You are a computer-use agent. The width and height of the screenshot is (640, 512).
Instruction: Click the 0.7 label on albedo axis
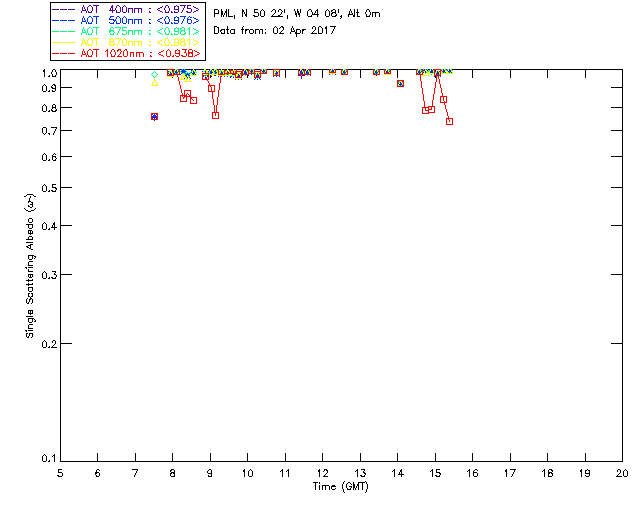tap(49, 131)
